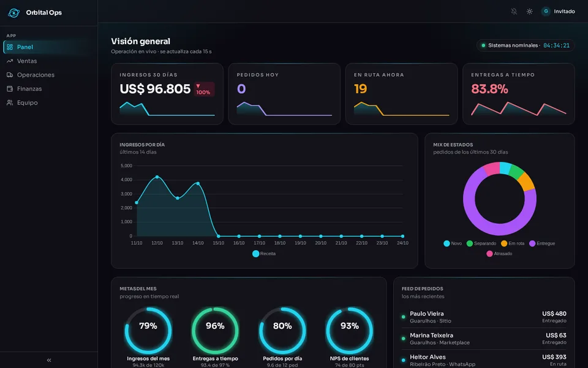Click the 80% Pedidos por día ring
The height and width of the screenshot is (368, 588).
coord(282,331)
